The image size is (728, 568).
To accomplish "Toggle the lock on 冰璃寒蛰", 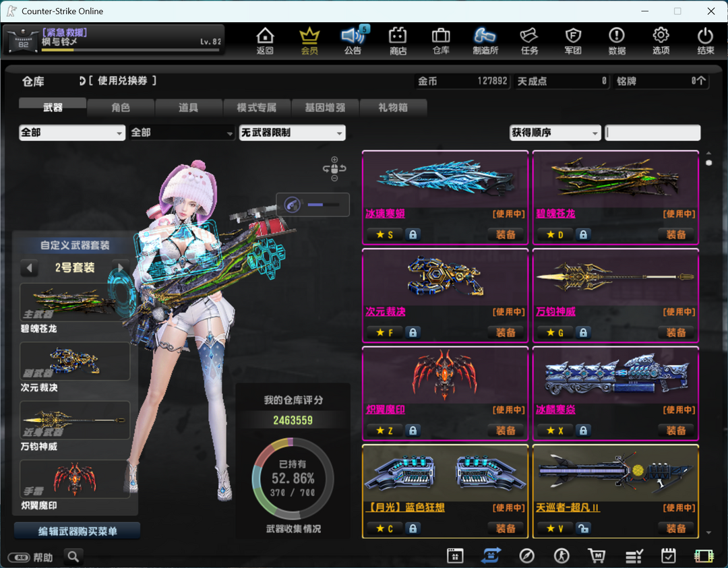I will click(413, 234).
